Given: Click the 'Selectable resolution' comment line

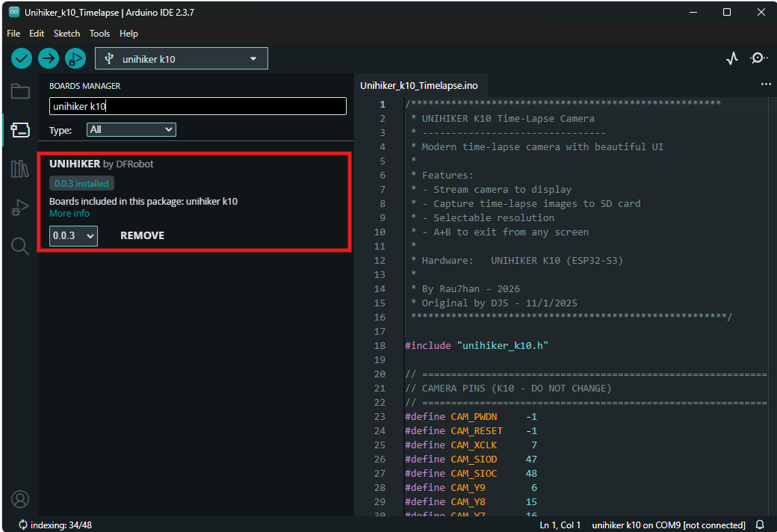Looking at the screenshot, I should tap(483, 217).
